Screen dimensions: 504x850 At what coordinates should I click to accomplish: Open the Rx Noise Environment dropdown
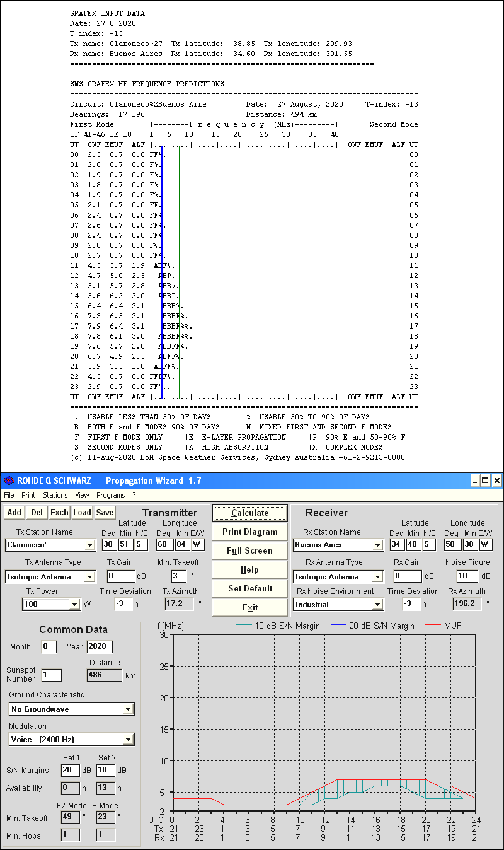coord(377,604)
